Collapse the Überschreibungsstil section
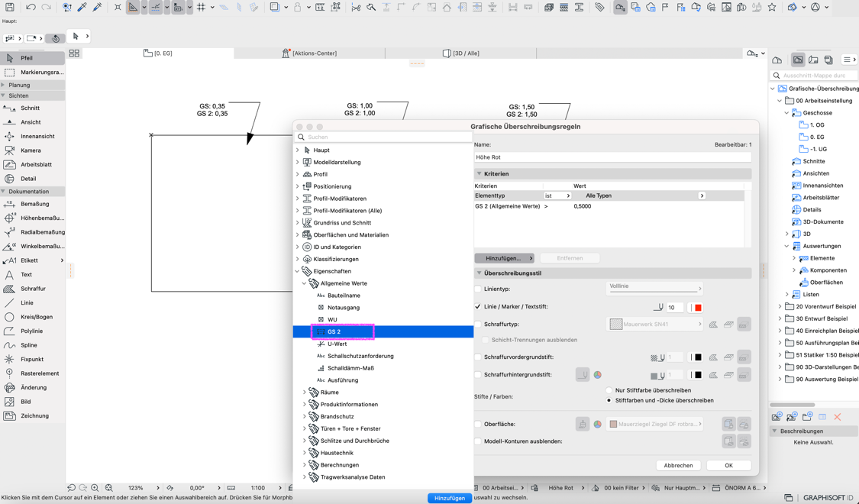 [480, 273]
